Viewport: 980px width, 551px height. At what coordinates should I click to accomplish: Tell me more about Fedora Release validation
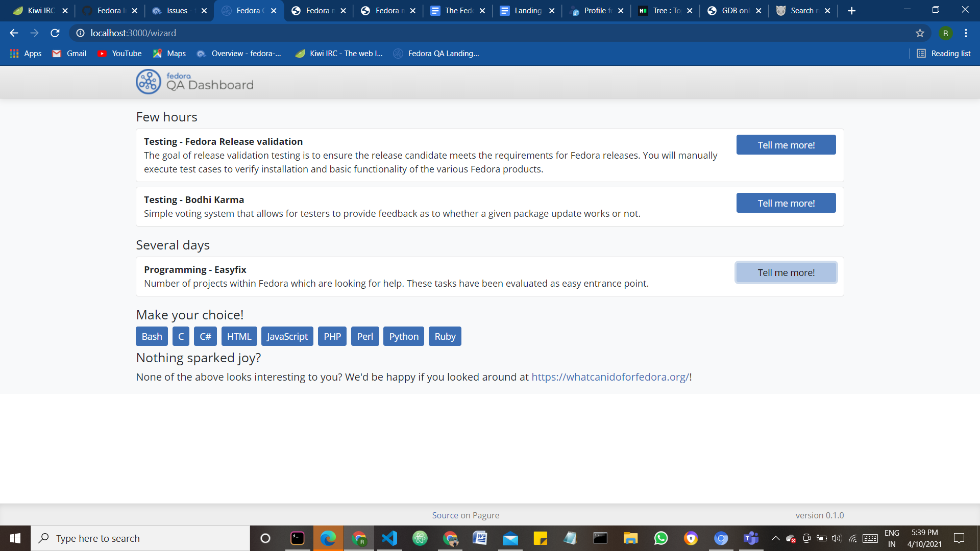[786, 145]
